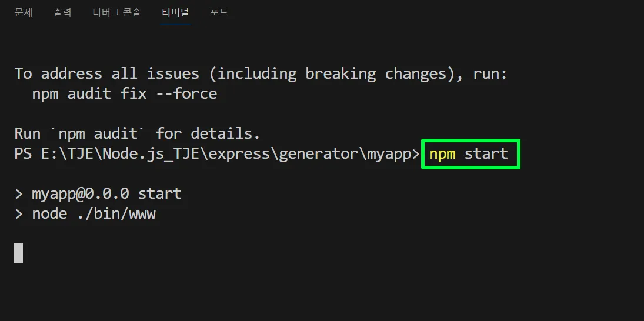Open the 출력 tab

(x=62, y=12)
